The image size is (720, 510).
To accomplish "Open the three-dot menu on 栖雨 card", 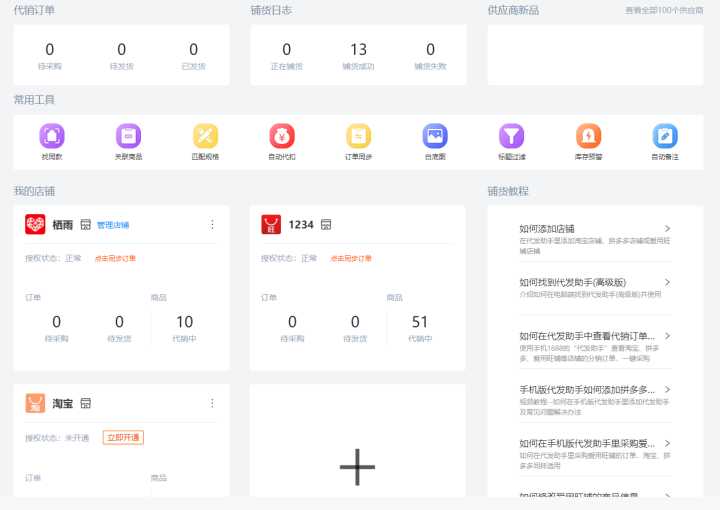I will pos(212,224).
